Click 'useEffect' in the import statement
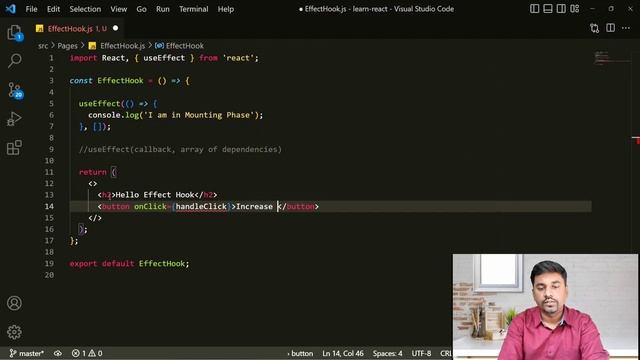Image resolution: width=640 pixels, height=360 pixels. 164,58
